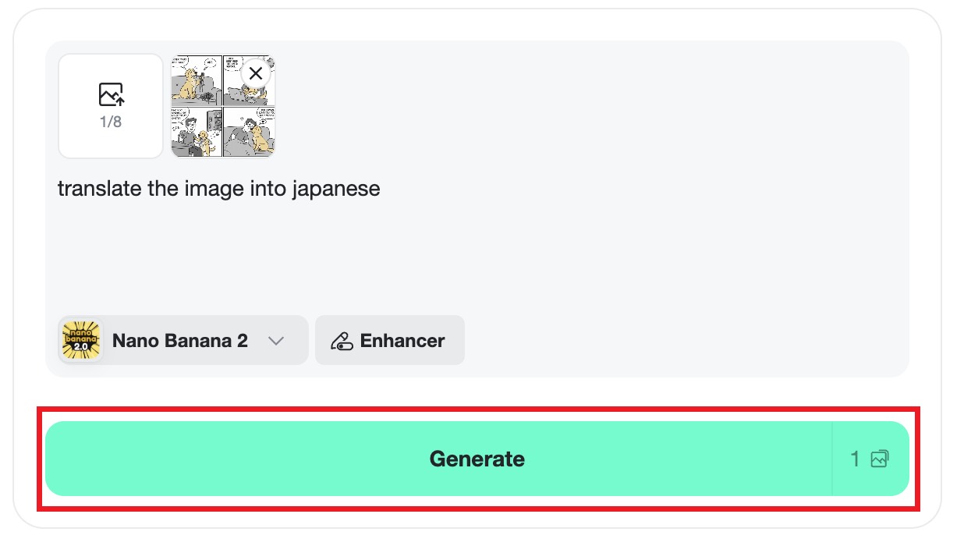Open the uploaded comic thumbnail
This screenshot has height=560, width=964.
point(222,106)
